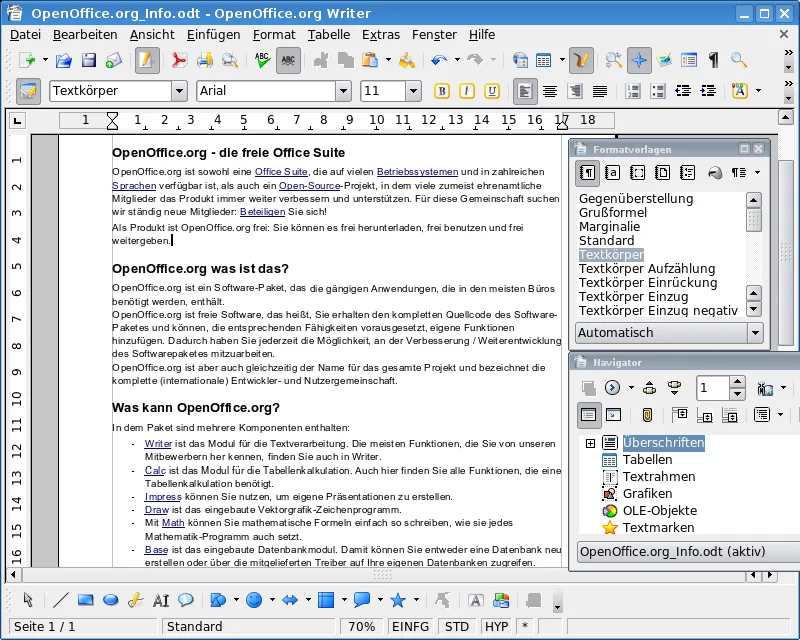
Task: Open the Find & Replace binoculars icon
Action: click(x=614, y=61)
